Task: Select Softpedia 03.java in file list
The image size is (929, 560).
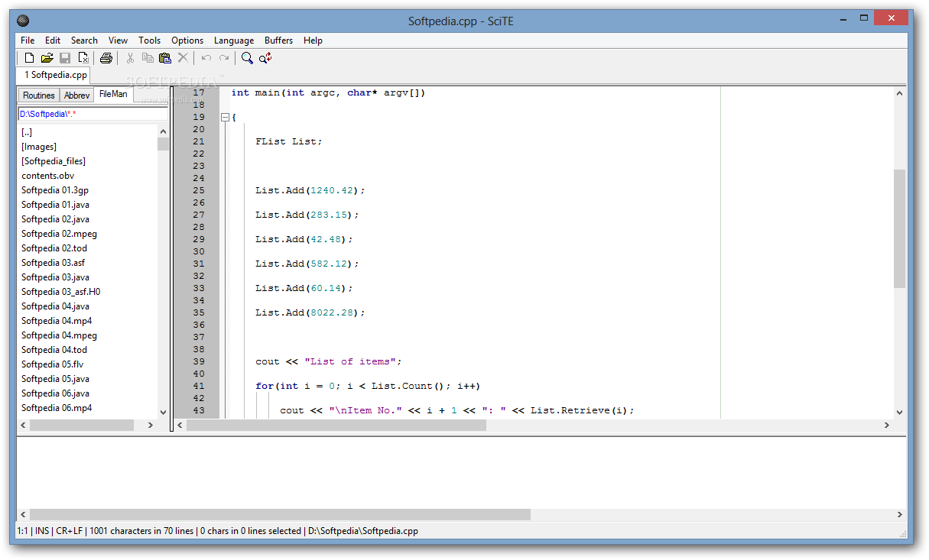Action: 55,277
